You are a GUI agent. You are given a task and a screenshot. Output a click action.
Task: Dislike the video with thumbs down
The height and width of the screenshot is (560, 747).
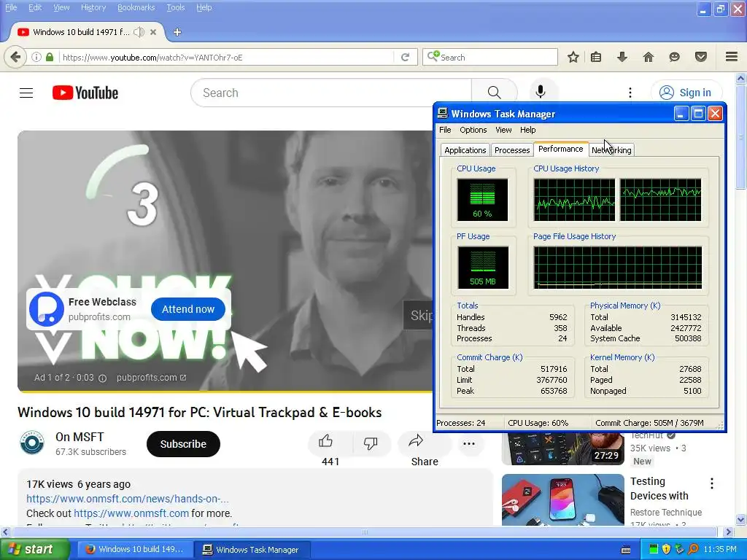click(371, 443)
